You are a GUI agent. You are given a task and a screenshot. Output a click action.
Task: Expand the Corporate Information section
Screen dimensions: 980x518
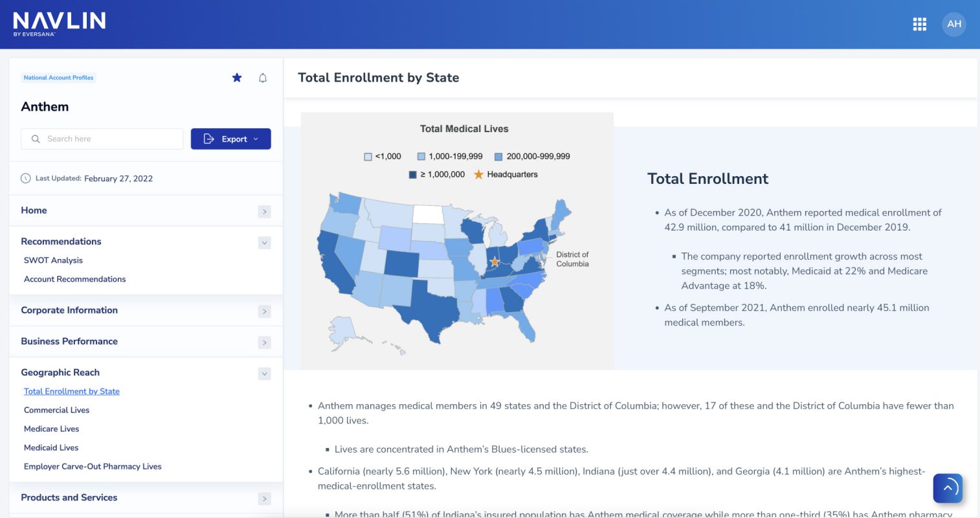tap(264, 311)
